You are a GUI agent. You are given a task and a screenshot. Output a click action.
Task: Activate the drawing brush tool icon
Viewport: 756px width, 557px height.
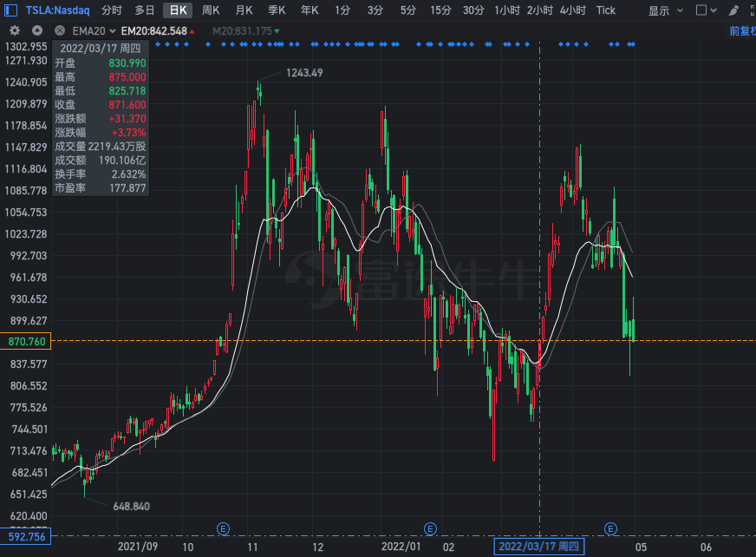[733, 10]
